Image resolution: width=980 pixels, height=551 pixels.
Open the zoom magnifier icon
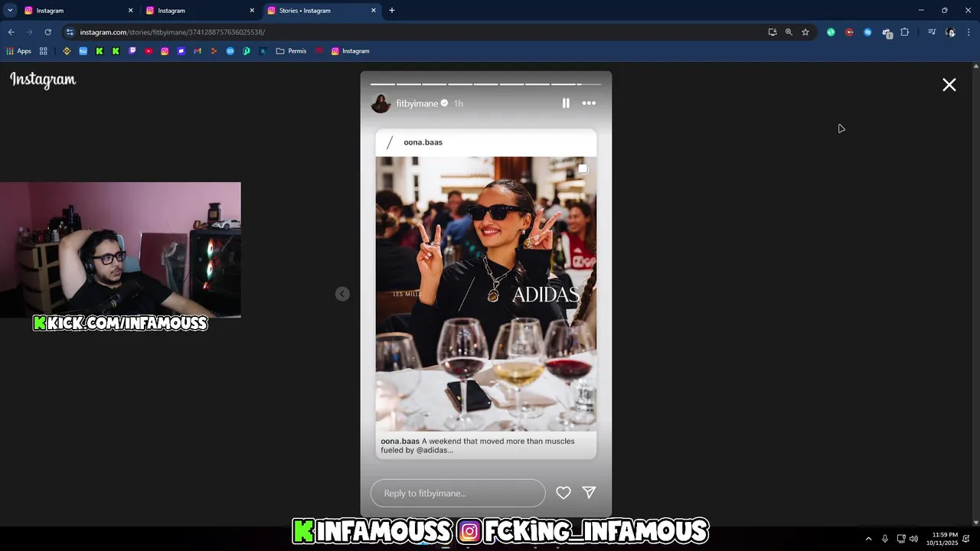789,32
